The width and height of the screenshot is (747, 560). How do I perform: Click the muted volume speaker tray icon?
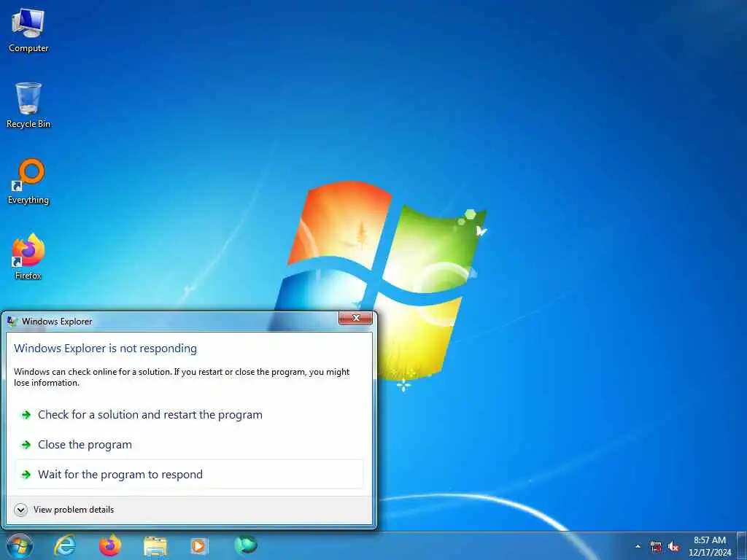point(673,547)
